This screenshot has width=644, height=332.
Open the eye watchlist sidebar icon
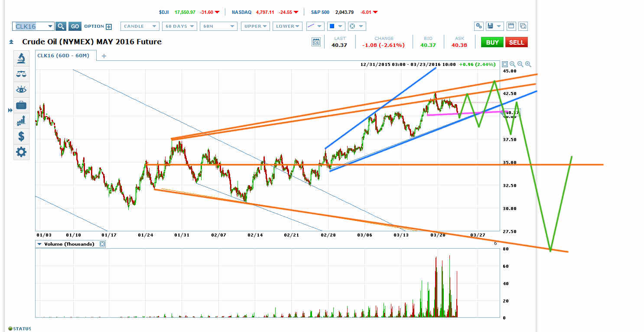(x=21, y=90)
